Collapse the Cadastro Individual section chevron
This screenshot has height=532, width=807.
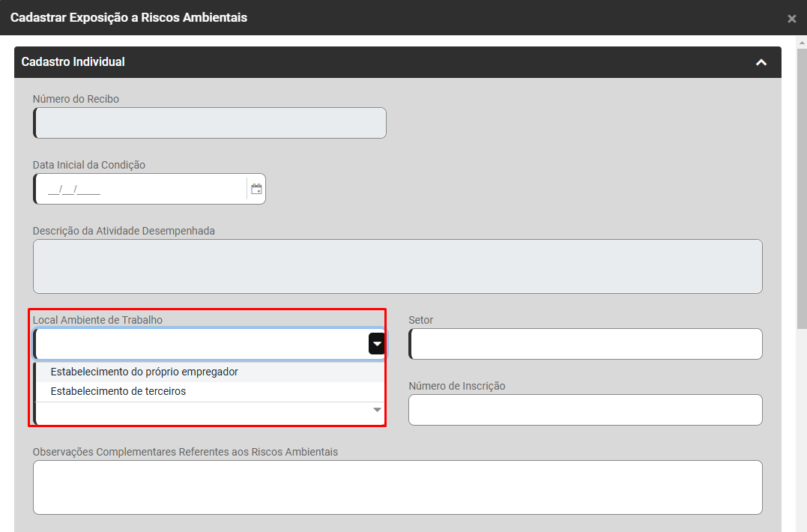761,62
